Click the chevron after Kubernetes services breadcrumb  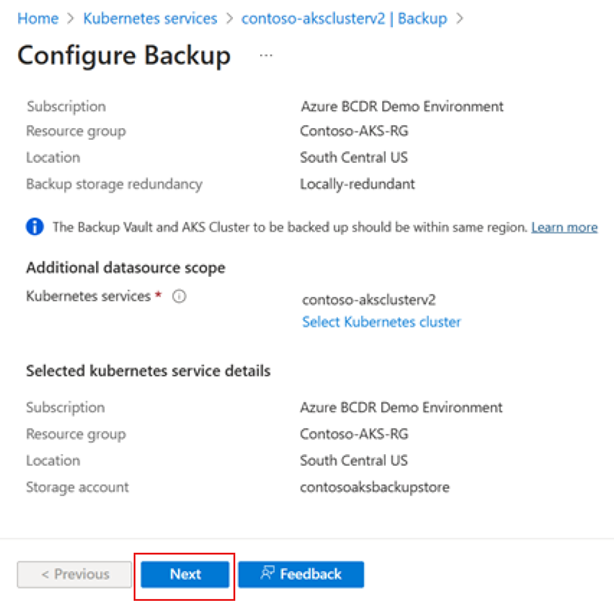click(229, 18)
